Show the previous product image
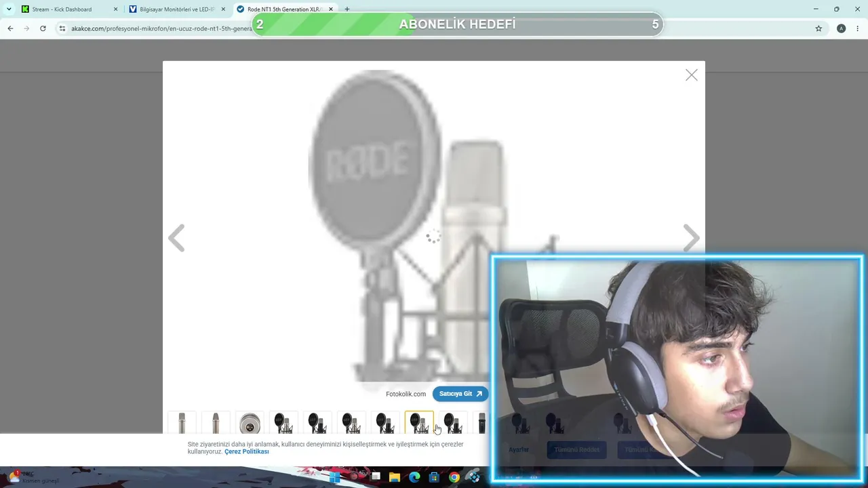 [176, 238]
